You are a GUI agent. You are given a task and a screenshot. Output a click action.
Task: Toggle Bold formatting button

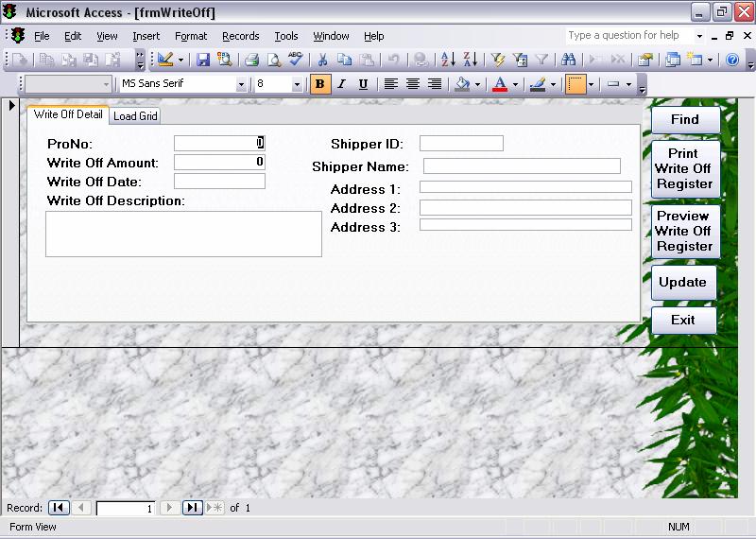tap(320, 84)
